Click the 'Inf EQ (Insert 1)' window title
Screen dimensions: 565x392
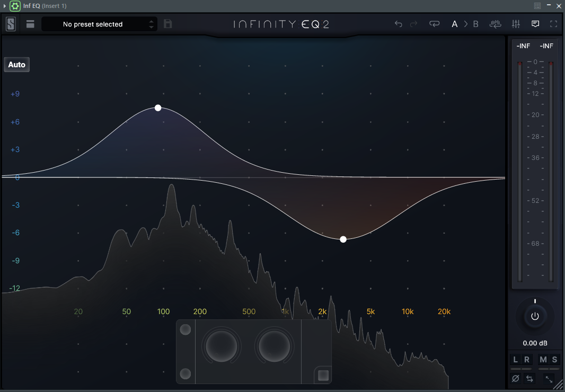pyautogui.click(x=45, y=6)
